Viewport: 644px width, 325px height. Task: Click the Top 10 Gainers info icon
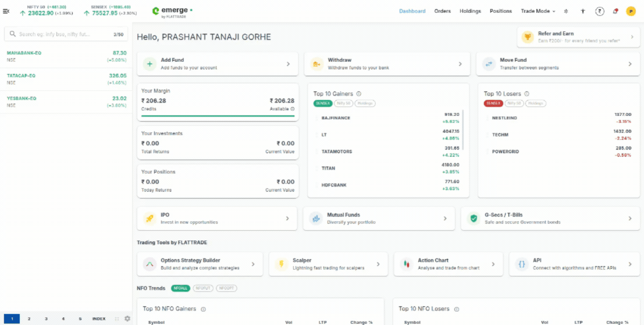pyautogui.click(x=358, y=94)
